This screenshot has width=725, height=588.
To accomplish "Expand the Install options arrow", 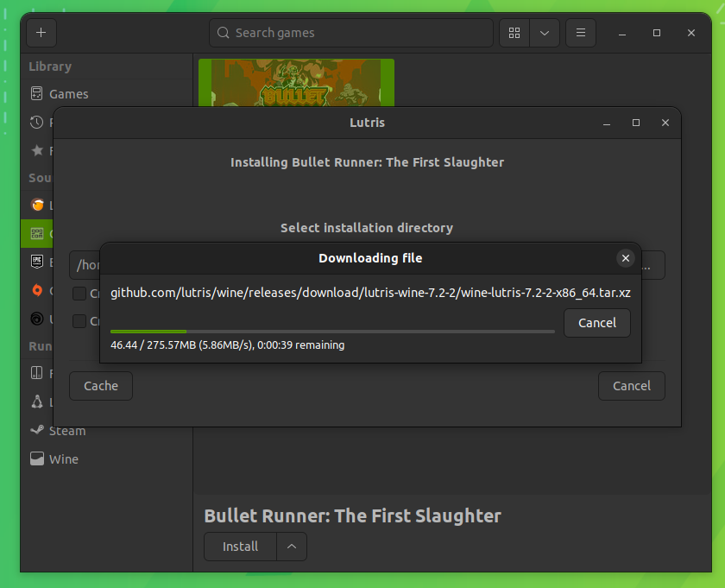I will pos(292,547).
